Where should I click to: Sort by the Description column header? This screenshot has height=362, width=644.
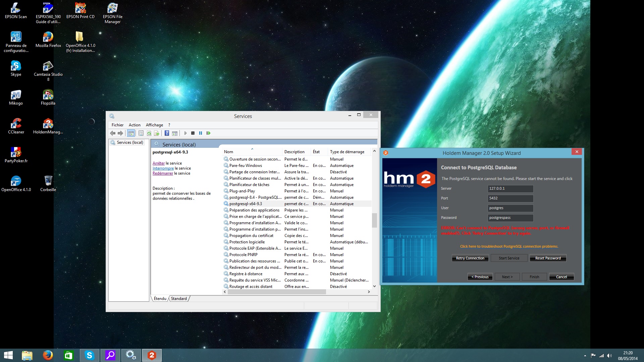coord(297,152)
